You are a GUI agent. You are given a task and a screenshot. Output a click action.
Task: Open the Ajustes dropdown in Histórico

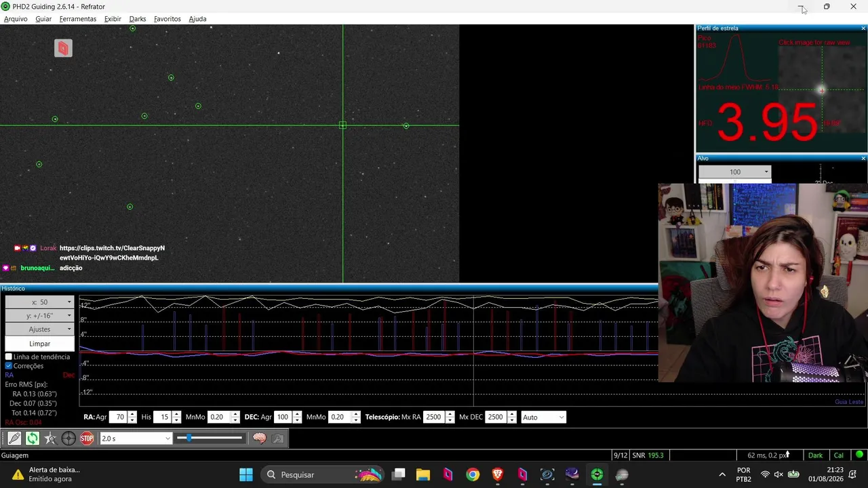click(39, 329)
